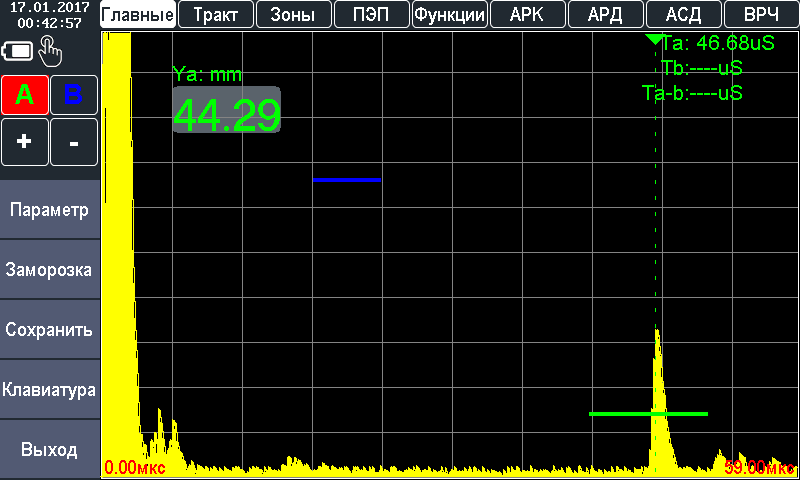Select the red gate A button
This screenshot has height=480, width=800.
tap(25, 95)
